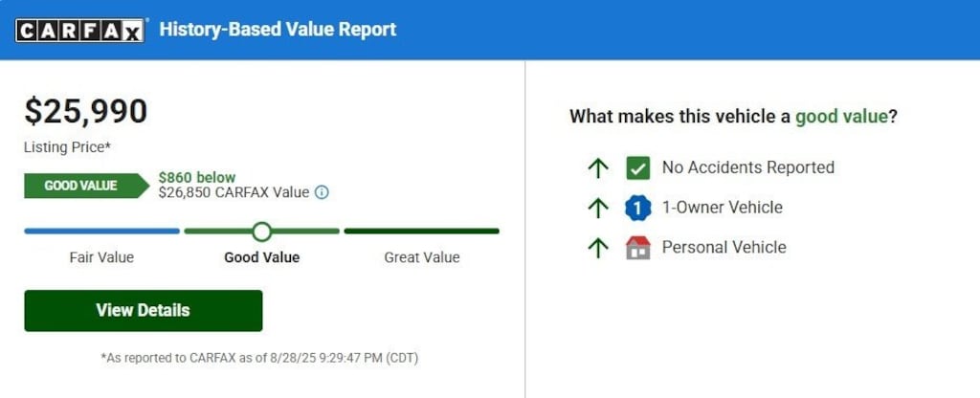Click the Good Value label
This screenshot has height=398, width=980.
click(x=262, y=257)
